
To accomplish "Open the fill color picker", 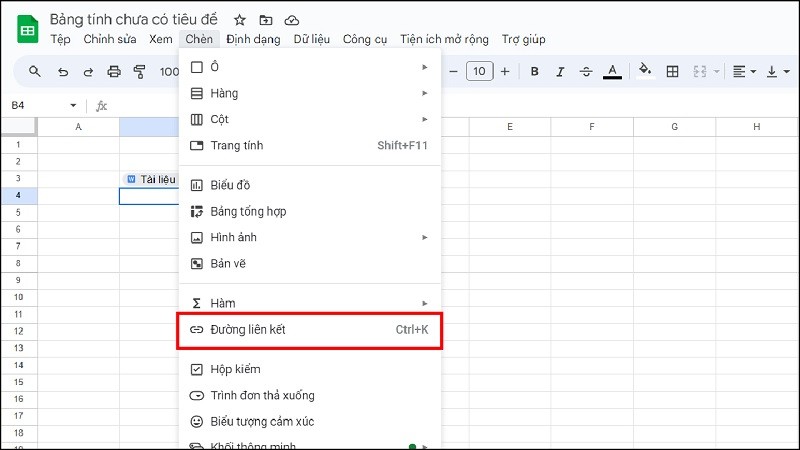I will tap(645, 70).
